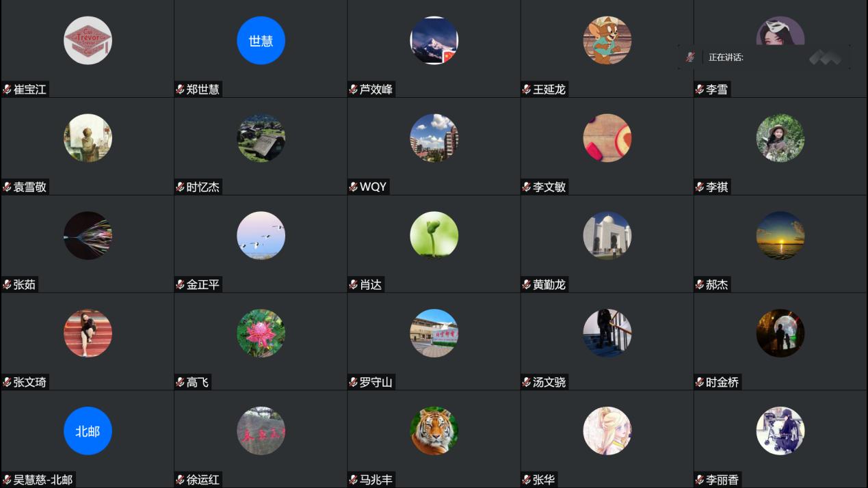Click the muted microphone icon next to 芦效峰
This screenshot has width=868, height=488.
pyautogui.click(x=354, y=90)
